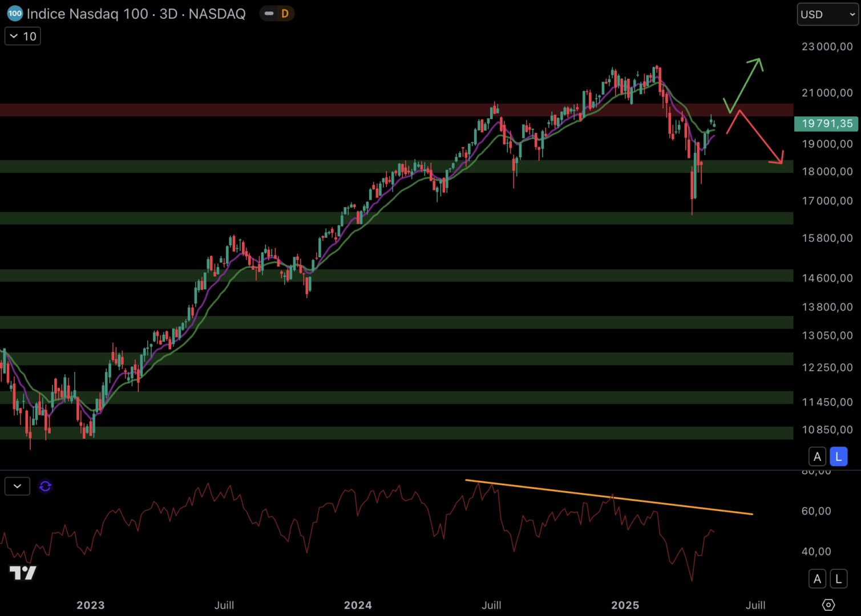861x616 pixels.
Task: Click the 19 000,00 price axis label
Action: [x=827, y=144]
